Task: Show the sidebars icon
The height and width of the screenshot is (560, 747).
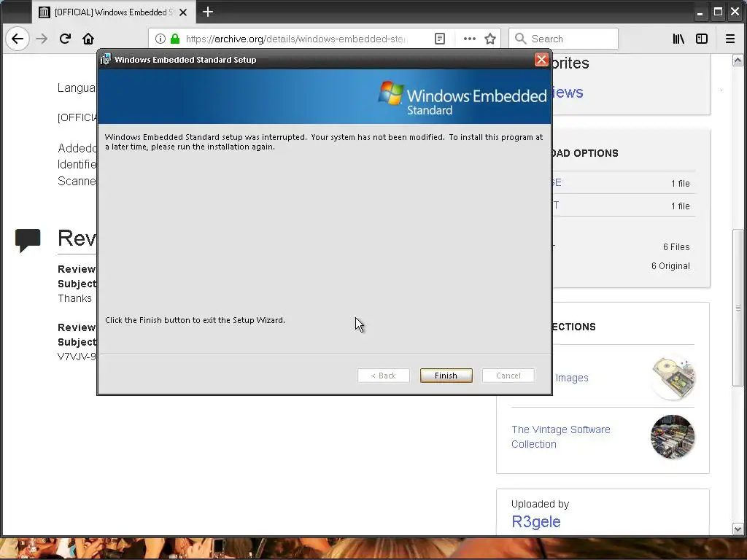Action: (702, 39)
